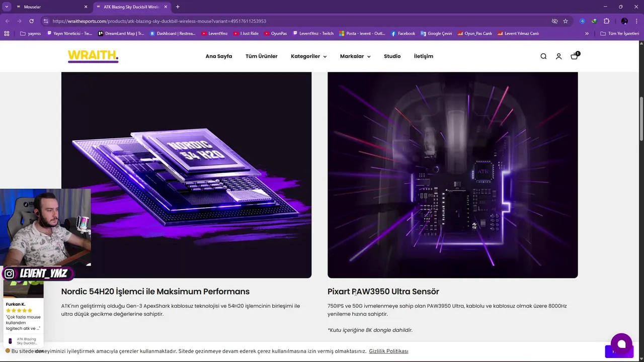
Task: Click the Kutu içeriğine 8K dongle note
Action: [x=370, y=330]
